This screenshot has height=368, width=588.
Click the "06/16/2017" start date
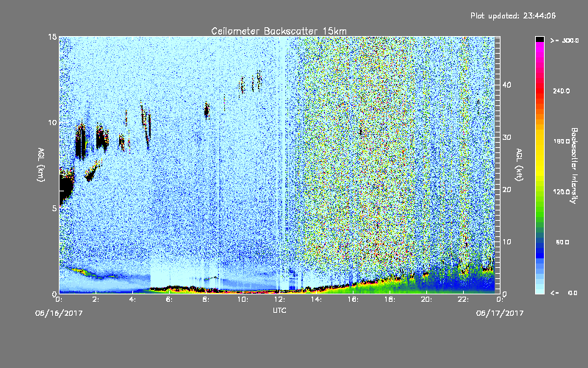[x=59, y=314]
